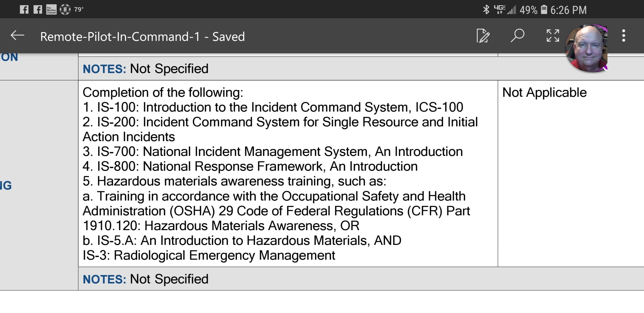Tap the 4G network signal indicator
644x313 pixels.
[500, 10]
